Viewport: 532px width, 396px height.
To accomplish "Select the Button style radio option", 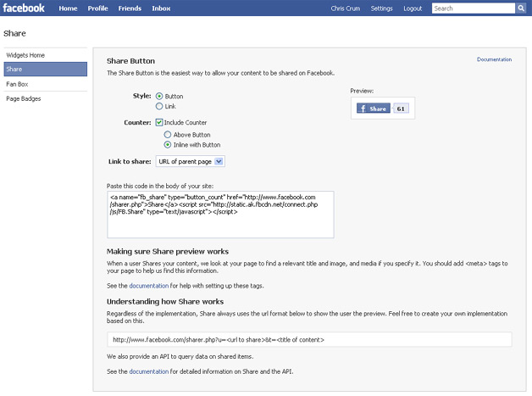I will pos(158,96).
